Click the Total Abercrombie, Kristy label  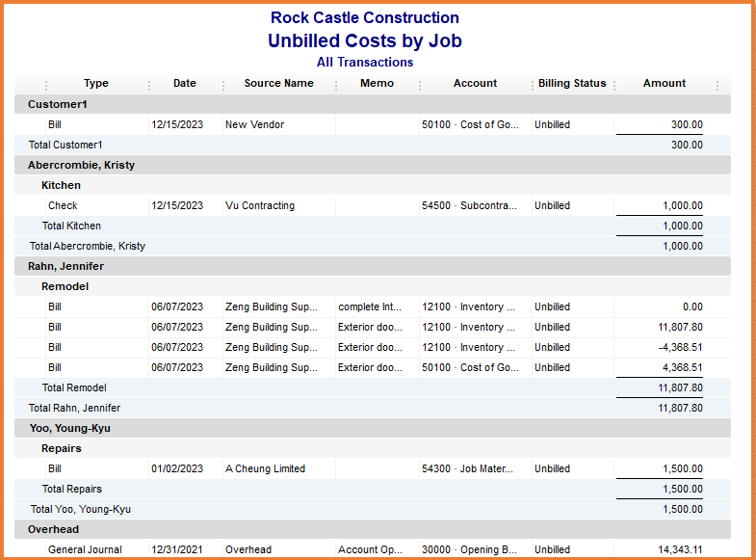pyautogui.click(x=88, y=246)
